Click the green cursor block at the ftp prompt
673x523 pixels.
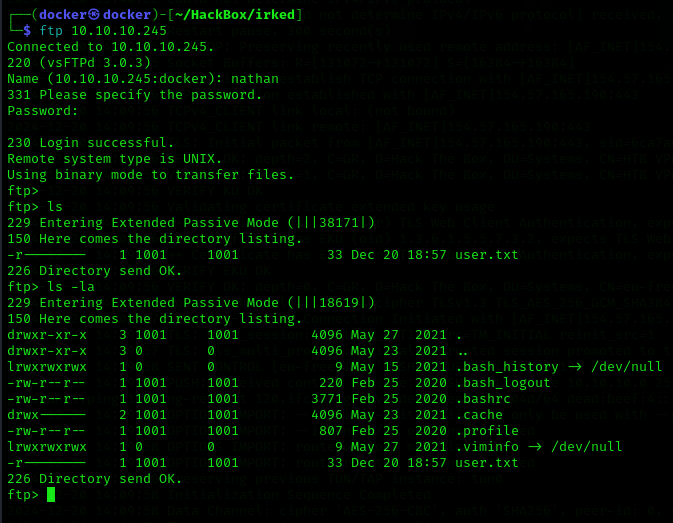click(51, 494)
